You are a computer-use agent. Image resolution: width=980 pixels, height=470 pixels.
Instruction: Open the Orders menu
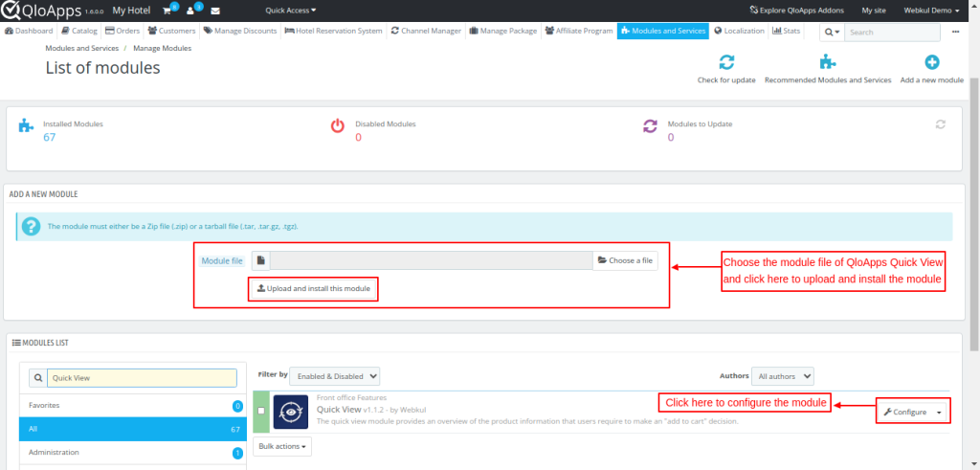pyautogui.click(x=122, y=31)
